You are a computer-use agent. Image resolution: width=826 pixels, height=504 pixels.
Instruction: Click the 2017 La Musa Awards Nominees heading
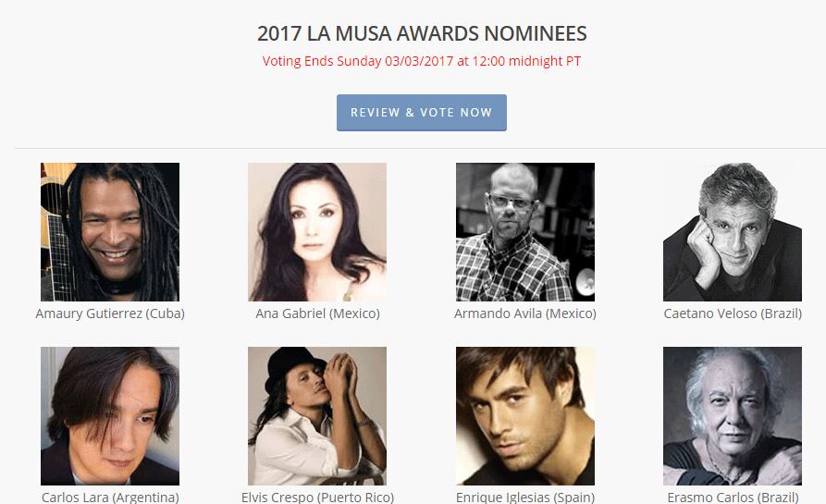[x=422, y=33]
